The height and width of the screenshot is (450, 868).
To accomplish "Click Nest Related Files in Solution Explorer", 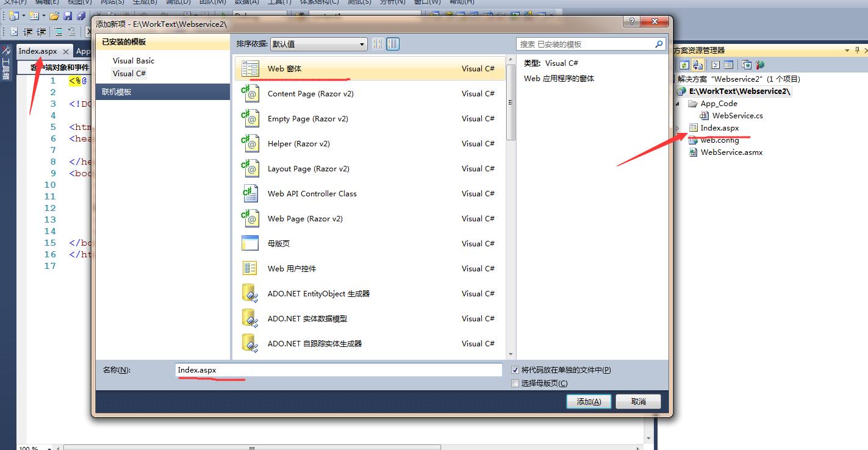I will 698,65.
